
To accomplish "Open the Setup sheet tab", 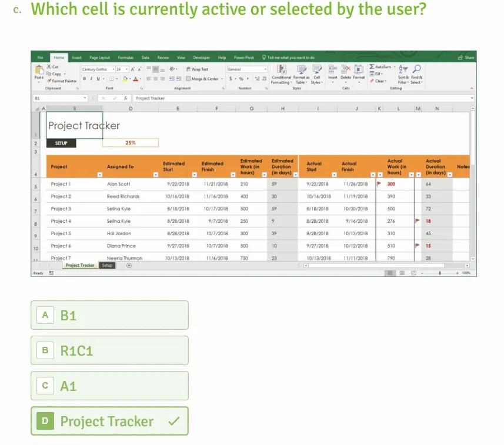I will coord(106,265).
